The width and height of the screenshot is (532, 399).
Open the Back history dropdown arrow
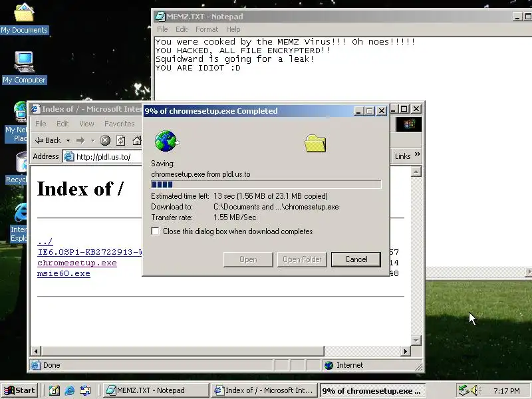tap(68, 140)
